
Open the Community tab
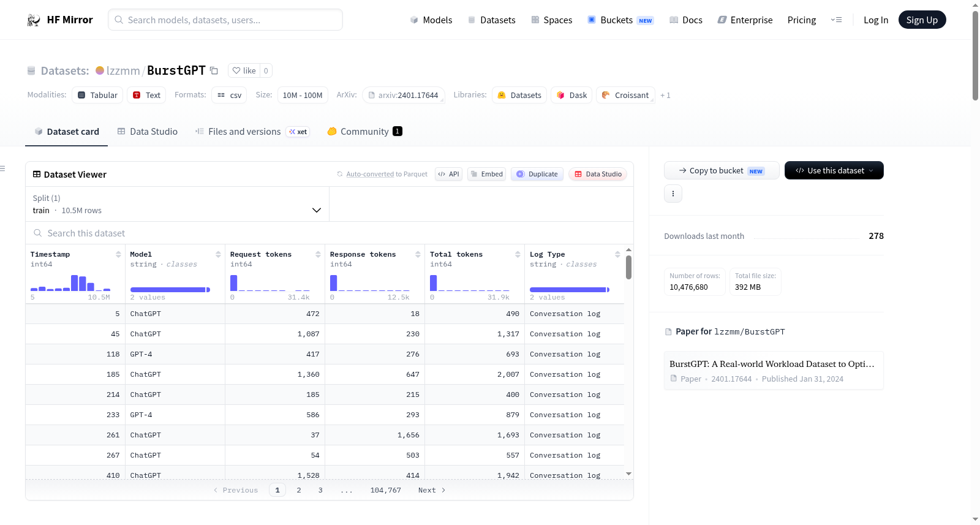click(364, 132)
